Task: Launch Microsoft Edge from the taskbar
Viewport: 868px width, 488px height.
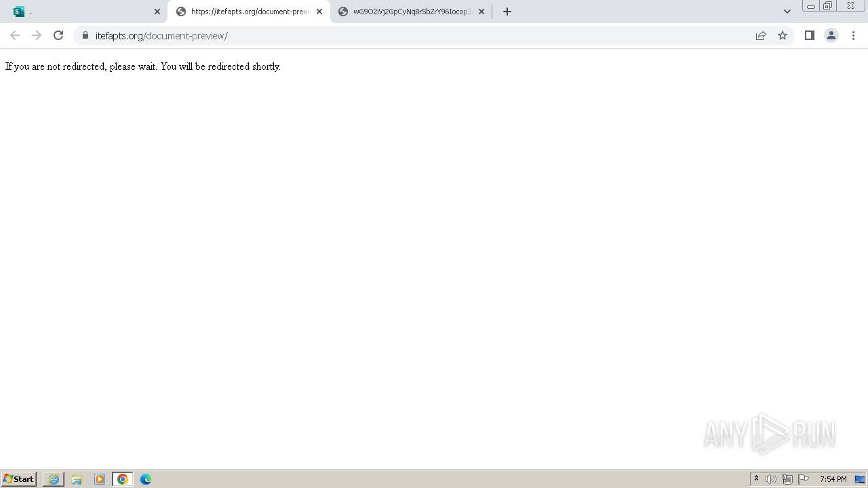Action: coord(146,479)
